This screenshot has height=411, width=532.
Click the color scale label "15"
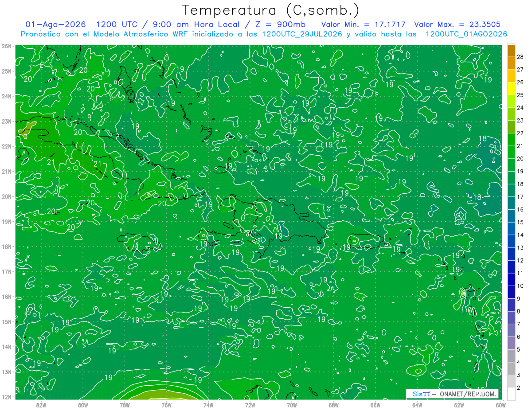(520, 222)
